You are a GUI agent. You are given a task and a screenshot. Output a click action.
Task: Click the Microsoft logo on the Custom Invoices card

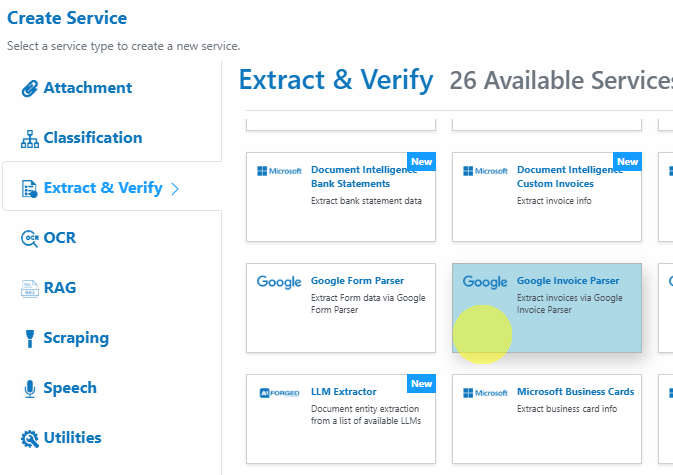[x=485, y=171]
